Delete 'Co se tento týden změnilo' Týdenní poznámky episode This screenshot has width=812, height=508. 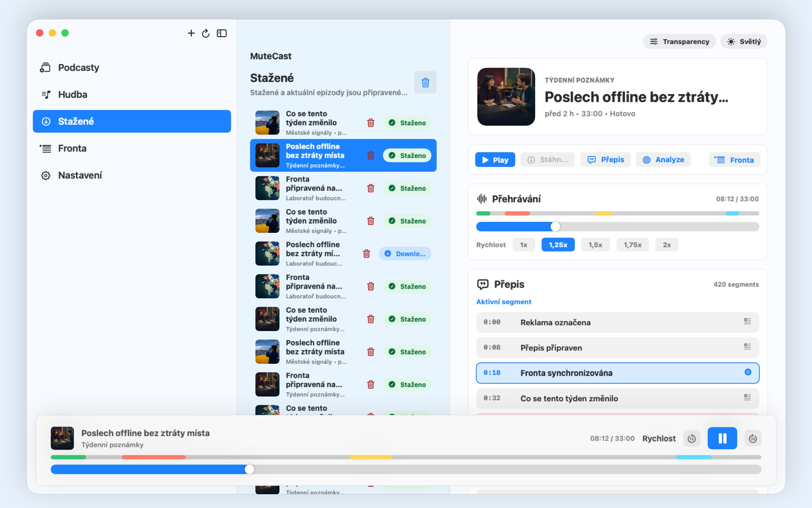pyautogui.click(x=370, y=319)
